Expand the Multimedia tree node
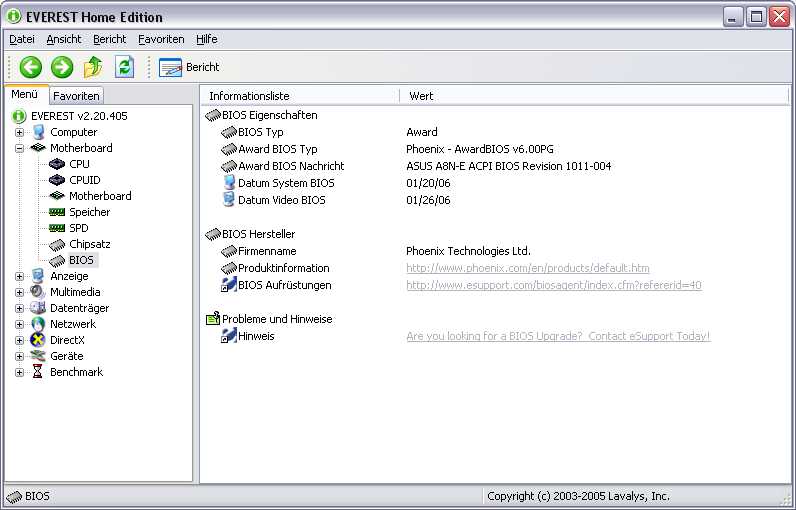796x510 pixels. pos(19,292)
